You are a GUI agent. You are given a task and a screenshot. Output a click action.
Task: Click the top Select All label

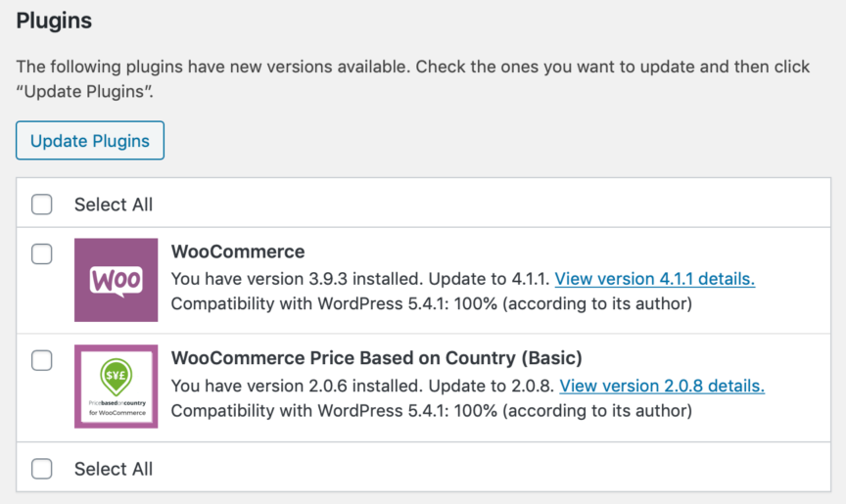(x=114, y=205)
